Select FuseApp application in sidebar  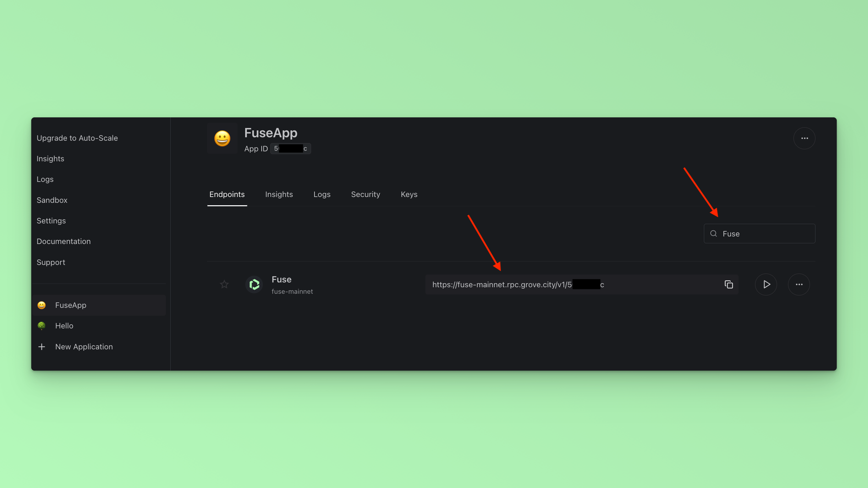click(x=99, y=305)
